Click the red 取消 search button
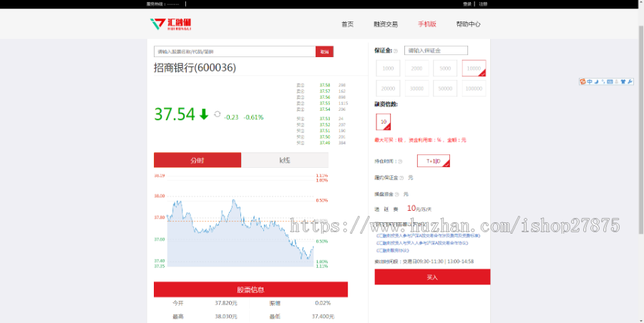 (x=324, y=51)
